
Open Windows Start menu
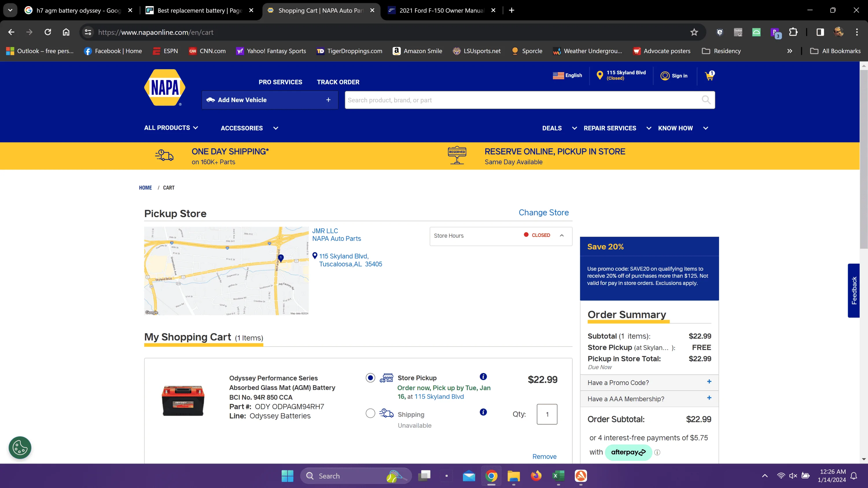[287, 476]
